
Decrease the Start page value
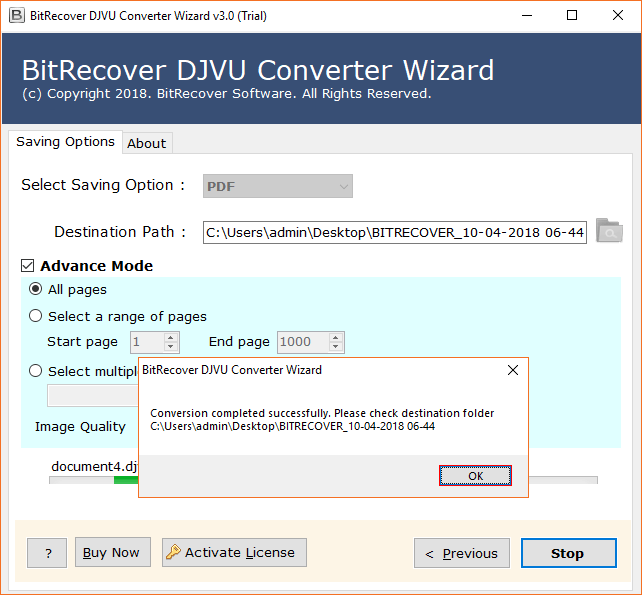171,347
